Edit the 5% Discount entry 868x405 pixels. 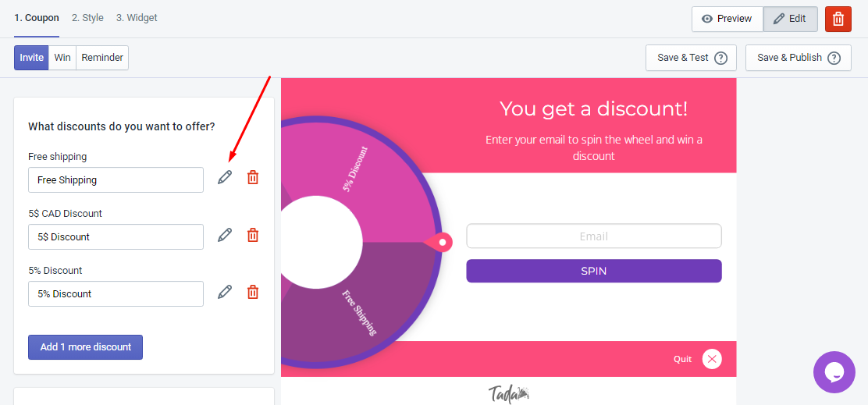pos(224,292)
